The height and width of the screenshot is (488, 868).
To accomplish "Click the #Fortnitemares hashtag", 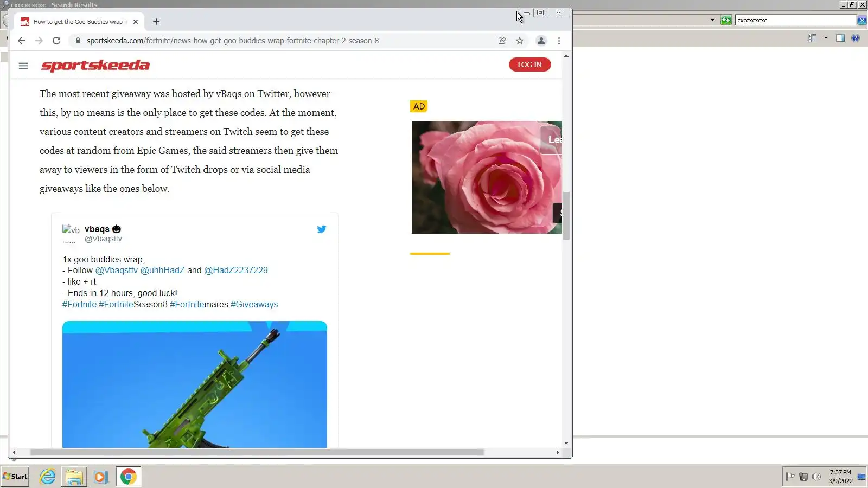I will [199, 305].
